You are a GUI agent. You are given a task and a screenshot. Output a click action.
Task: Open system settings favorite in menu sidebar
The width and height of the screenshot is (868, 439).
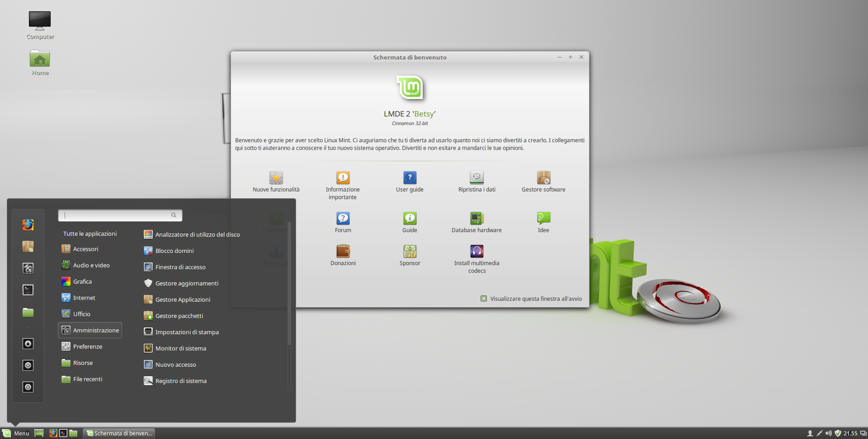coord(28,268)
